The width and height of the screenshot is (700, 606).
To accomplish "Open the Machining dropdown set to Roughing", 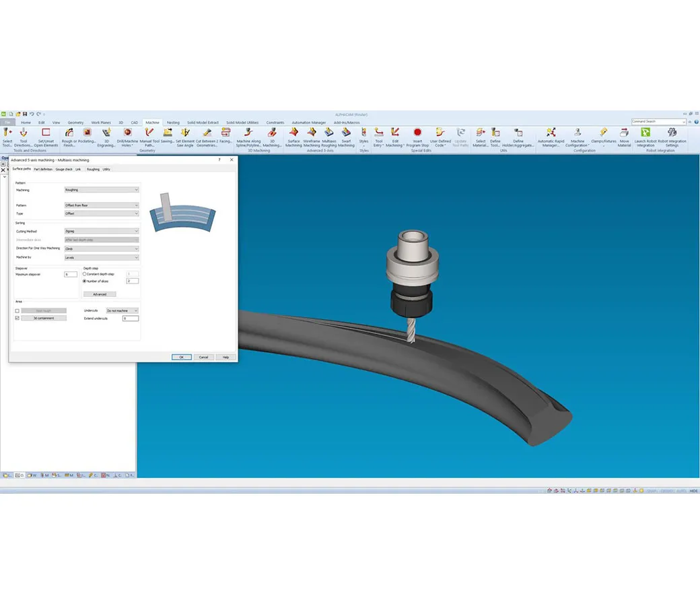I will pos(102,190).
